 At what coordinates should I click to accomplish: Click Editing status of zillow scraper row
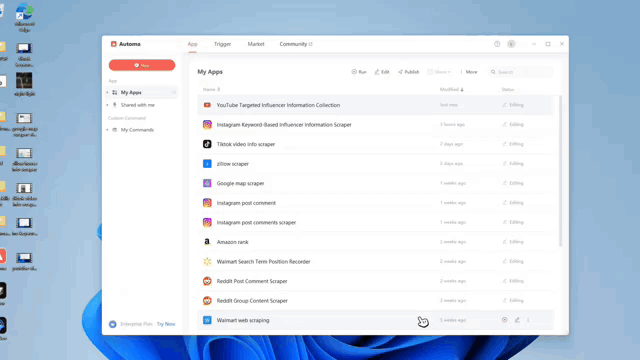coord(513,164)
